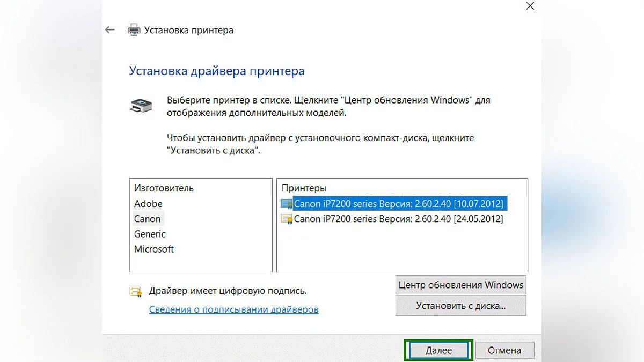The height and width of the screenshot is (362, 644).
Task: Choose Generic in the manufacturer list
Action: tap(150, 234)
